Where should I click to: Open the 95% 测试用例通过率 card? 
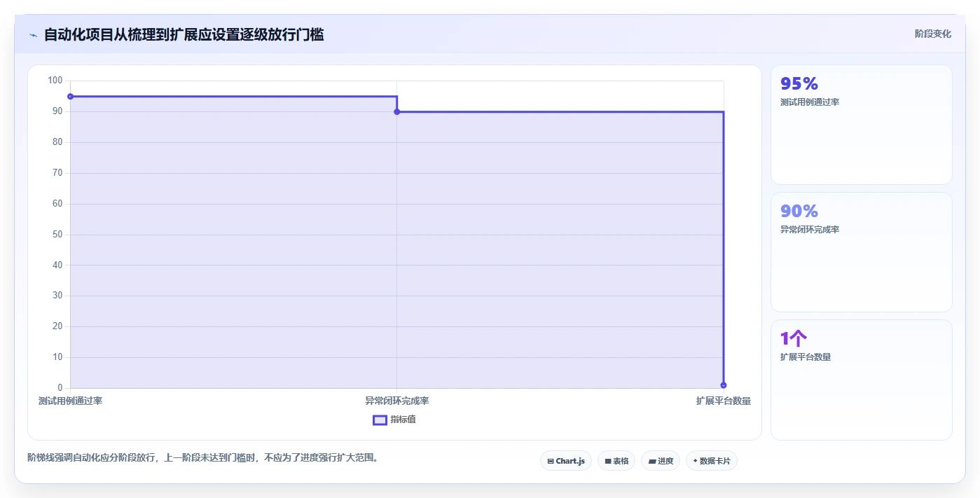[x=862, y=125]
